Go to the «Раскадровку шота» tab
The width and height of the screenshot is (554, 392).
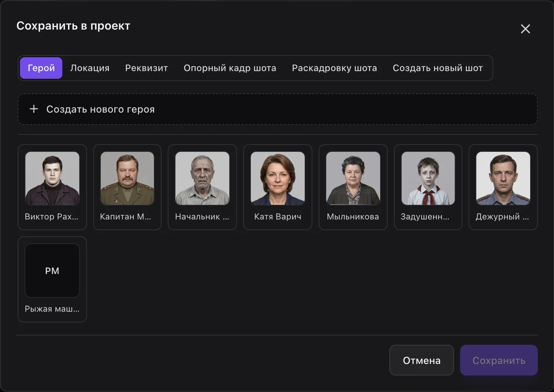pos(334,68)
